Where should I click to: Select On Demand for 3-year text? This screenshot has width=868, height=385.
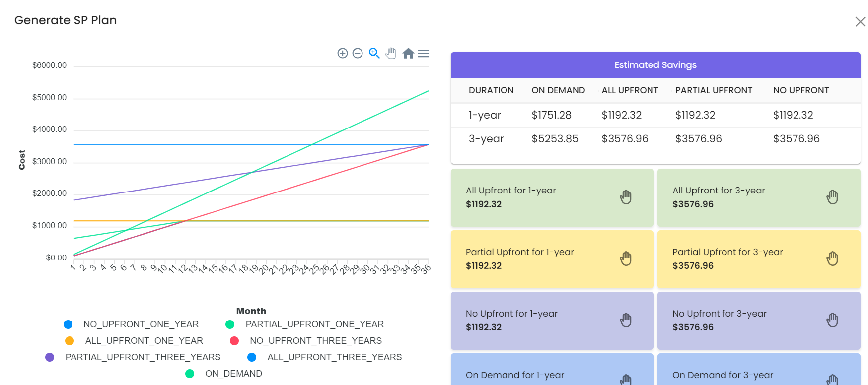[x=723, y=375]
